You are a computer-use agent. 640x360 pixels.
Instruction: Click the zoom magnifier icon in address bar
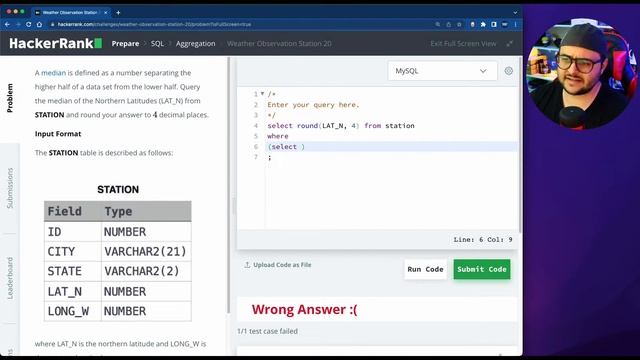tap(438, 24)
